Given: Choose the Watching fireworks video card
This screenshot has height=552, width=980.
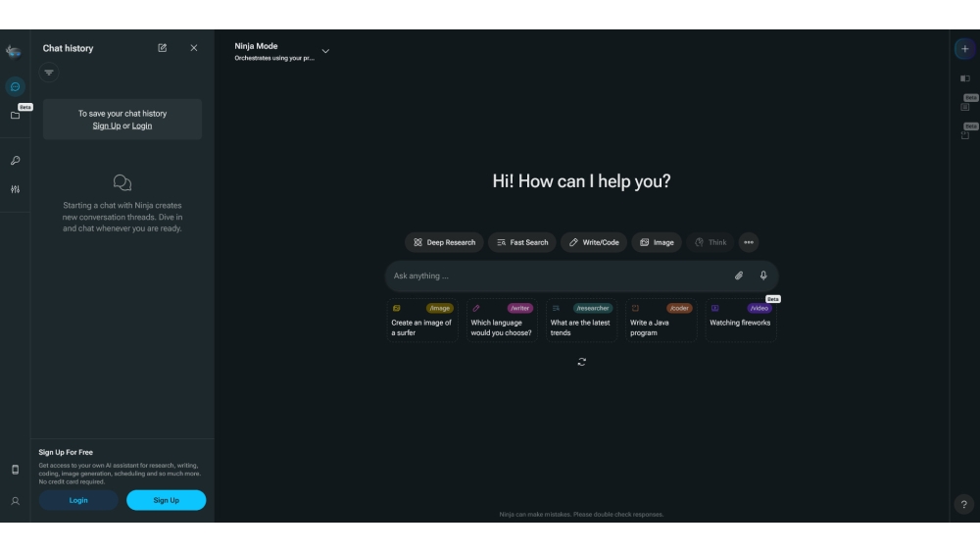Looking at the screenshot, I should 741,320.
